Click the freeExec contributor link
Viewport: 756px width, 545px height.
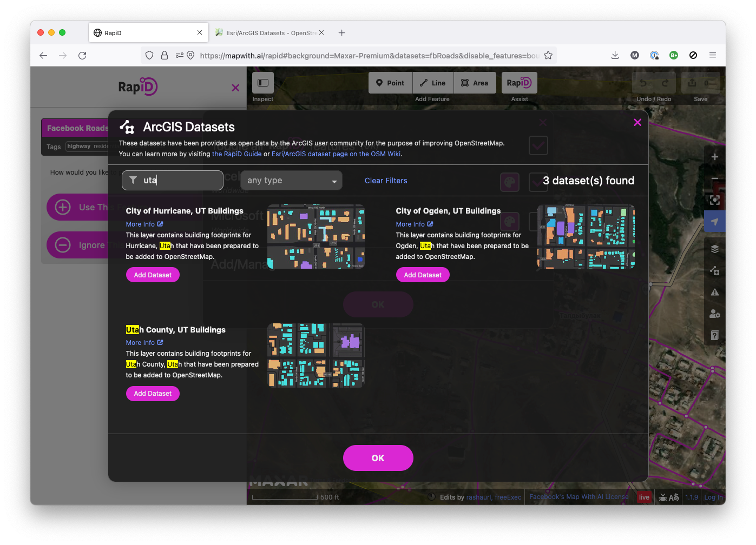coord(508,497)
